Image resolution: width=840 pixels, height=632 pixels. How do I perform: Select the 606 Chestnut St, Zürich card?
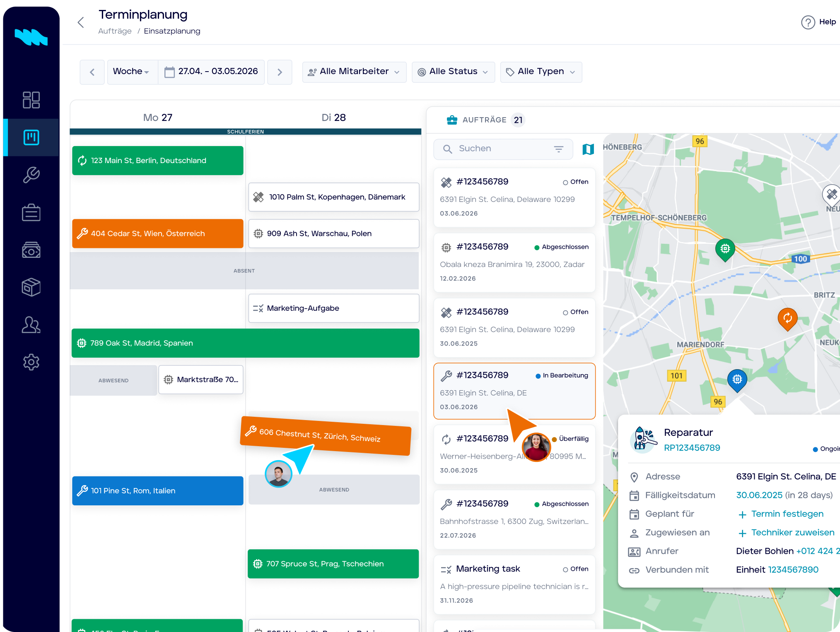point(326,436)
